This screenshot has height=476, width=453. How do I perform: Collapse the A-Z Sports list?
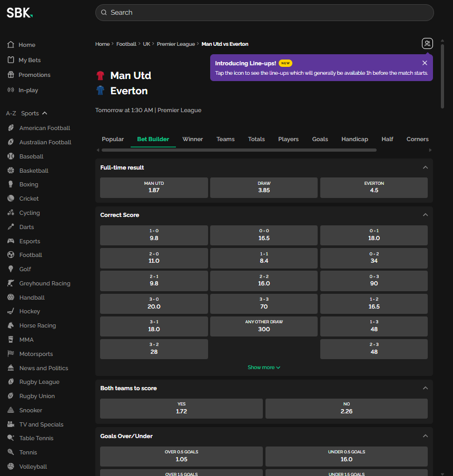click(x=45, y=113)
